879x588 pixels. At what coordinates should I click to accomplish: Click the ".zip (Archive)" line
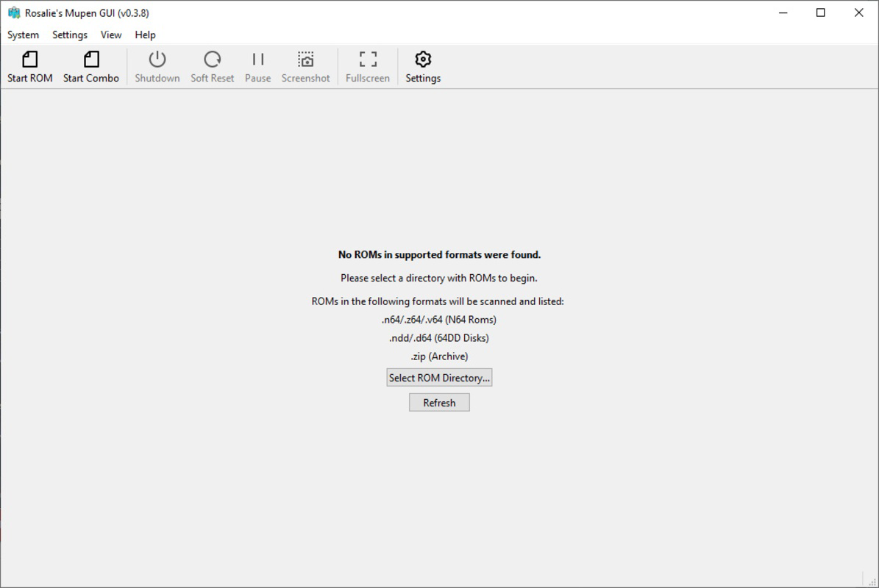(439, 356)
